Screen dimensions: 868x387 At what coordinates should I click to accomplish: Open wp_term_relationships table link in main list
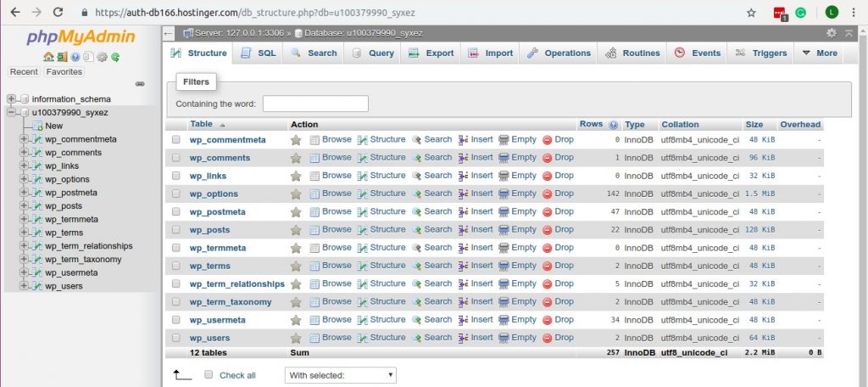pos(237,283)
